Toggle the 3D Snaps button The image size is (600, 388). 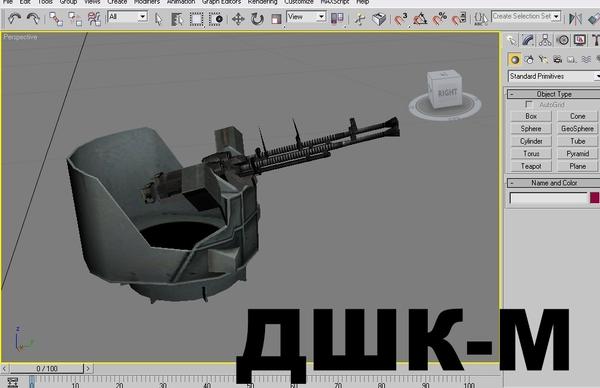point(401,18)
